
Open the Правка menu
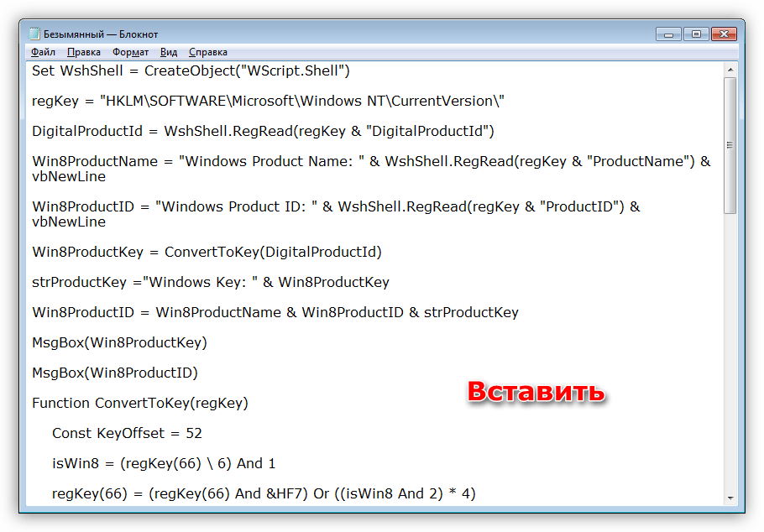point(84,52)
